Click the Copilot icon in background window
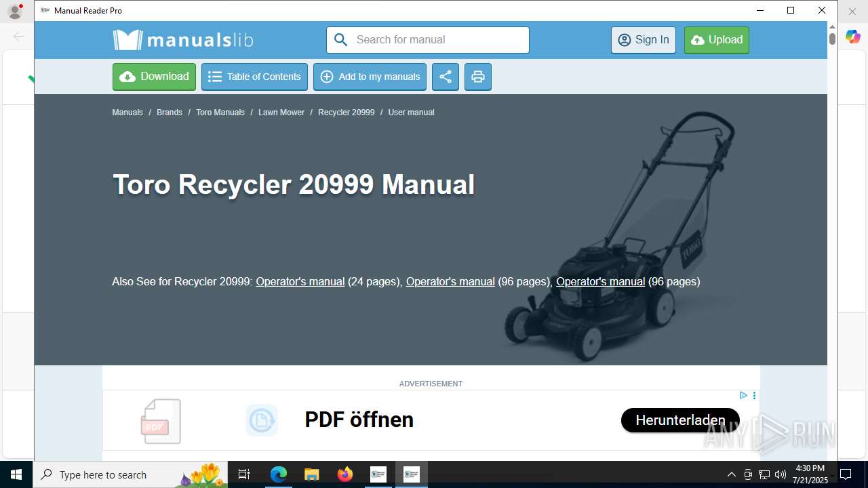Image resolution: width=868 pixels, height=488 pixels. [853, 37]
